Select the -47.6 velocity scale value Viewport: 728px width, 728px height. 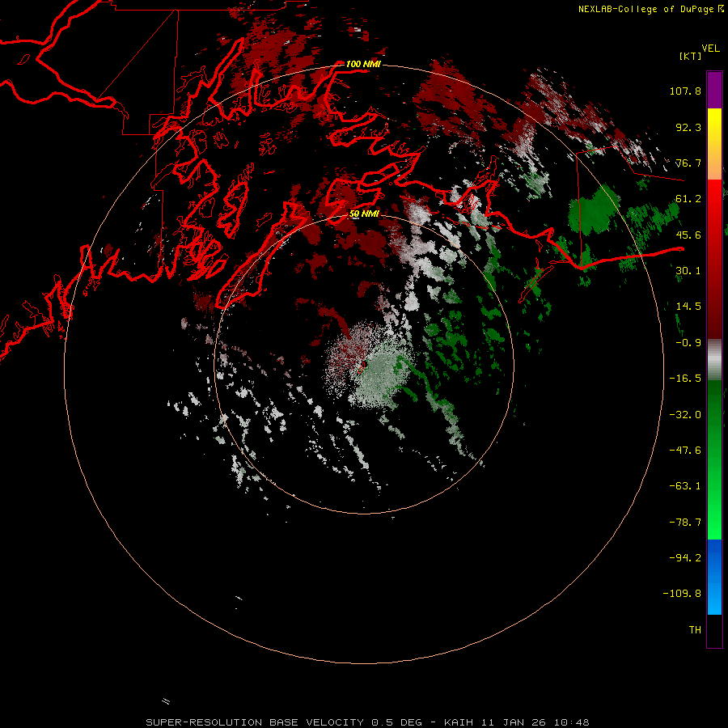click(x=685, y=451)
